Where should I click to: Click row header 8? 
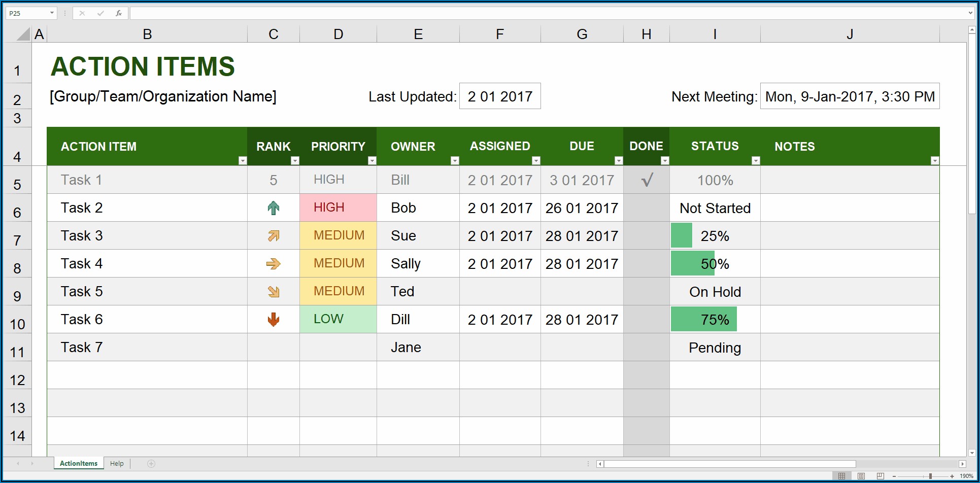(x=17, y=268)
